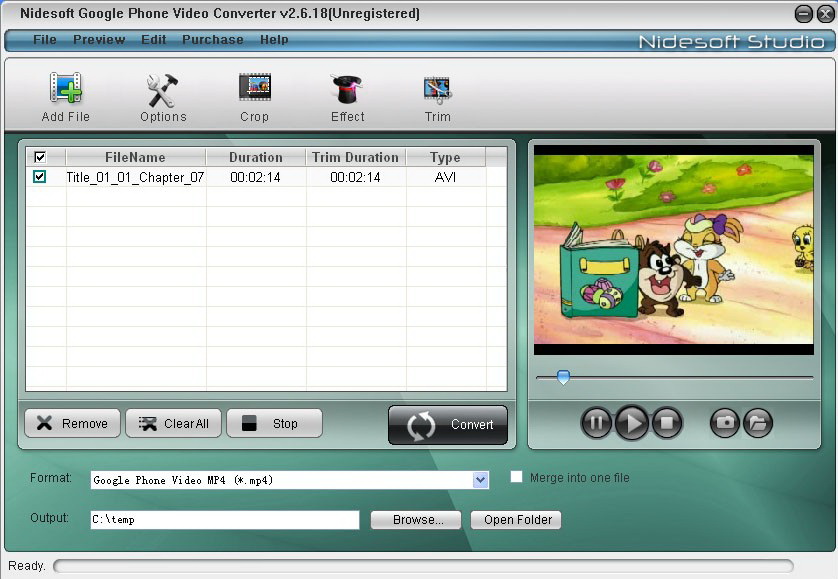The height and width of the screenshot is (579, 838).
Task: Click the Type column header
Action: [446, 157]
